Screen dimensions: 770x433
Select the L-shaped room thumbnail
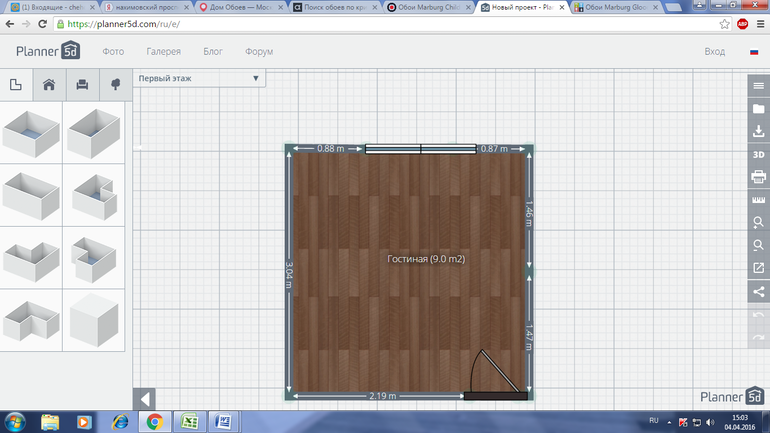pos(34,255)
